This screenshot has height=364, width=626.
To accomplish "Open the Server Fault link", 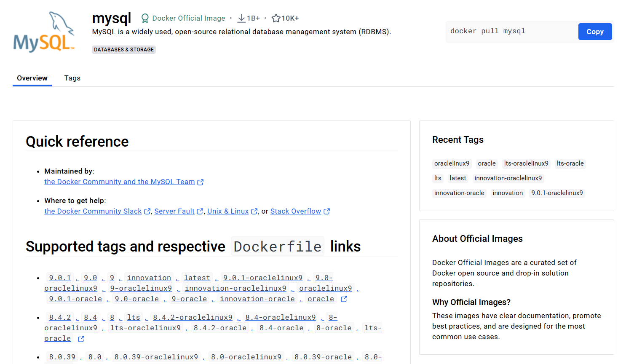I will [174, 211].
